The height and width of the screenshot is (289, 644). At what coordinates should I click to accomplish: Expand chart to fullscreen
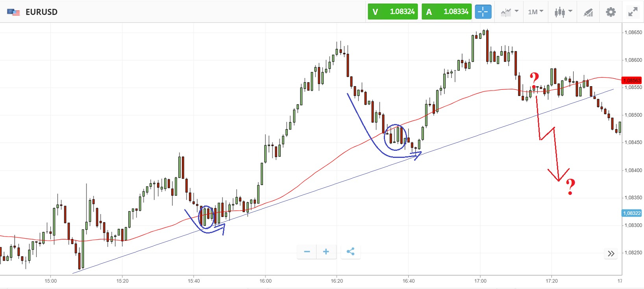(633, 12)
